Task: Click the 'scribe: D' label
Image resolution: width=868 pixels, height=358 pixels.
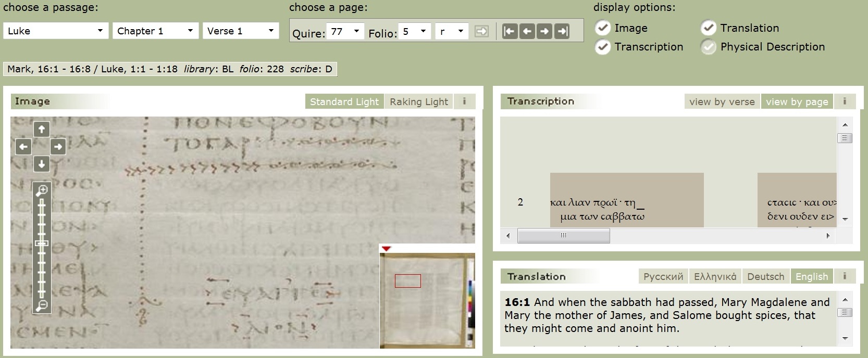Action: 311,69
